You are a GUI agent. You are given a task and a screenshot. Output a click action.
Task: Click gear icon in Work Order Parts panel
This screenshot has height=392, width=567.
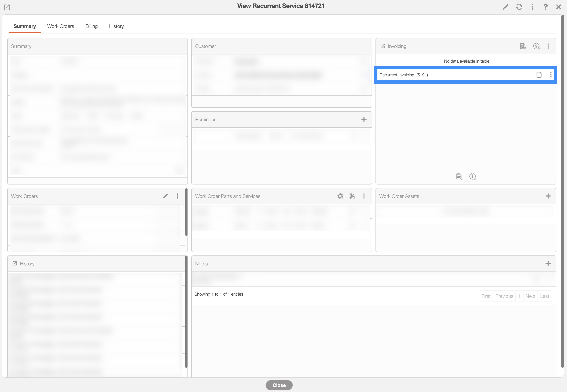tap(340, 196)
